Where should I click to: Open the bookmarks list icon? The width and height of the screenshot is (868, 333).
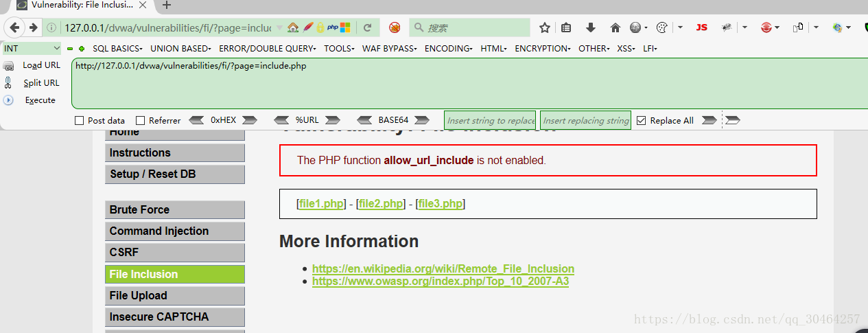(566, 27)
